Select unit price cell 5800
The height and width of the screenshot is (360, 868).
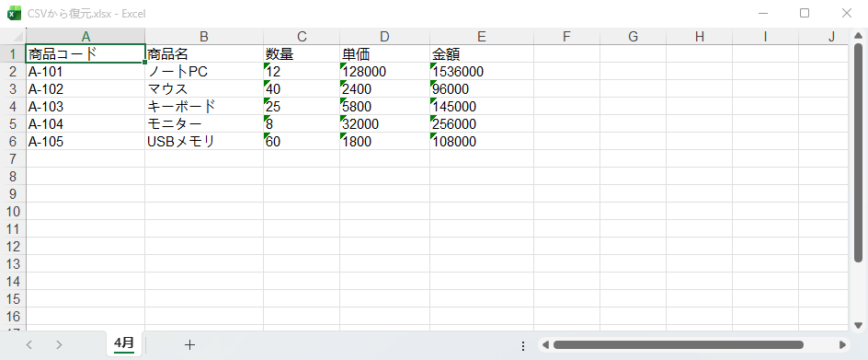[384, 107]
